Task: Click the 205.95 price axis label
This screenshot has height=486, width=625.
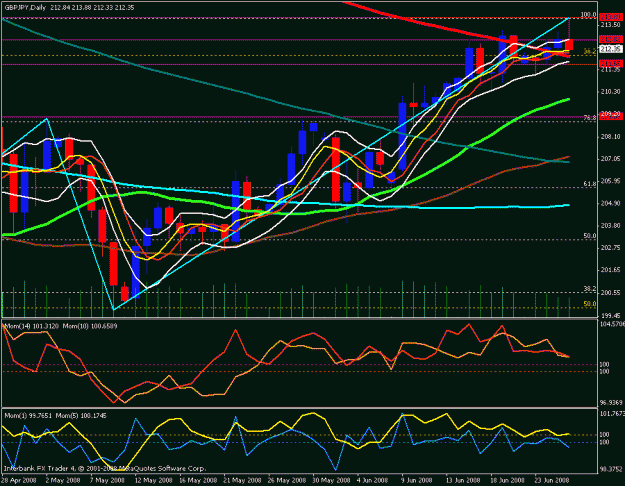Action: 611,181
